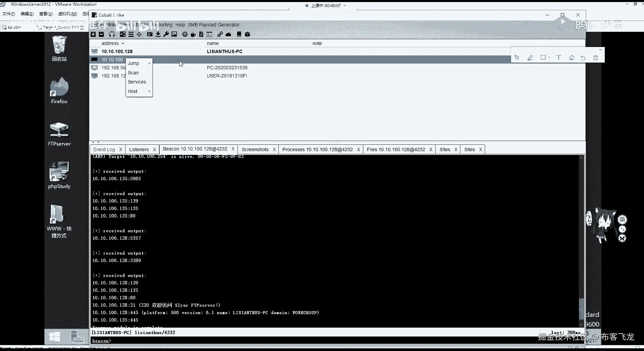Click the note column header

[x=317, y=43]
